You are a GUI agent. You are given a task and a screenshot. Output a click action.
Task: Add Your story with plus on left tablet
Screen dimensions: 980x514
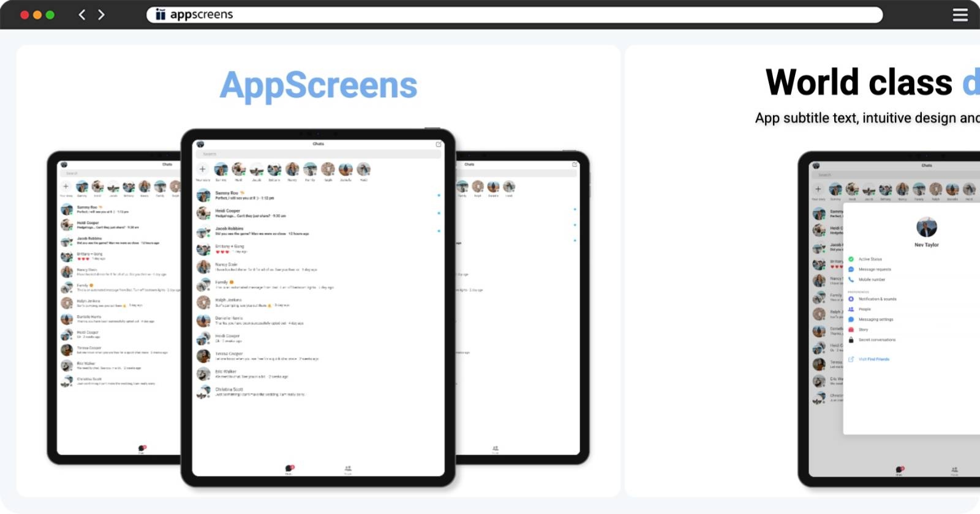click(x=66, y=187)
